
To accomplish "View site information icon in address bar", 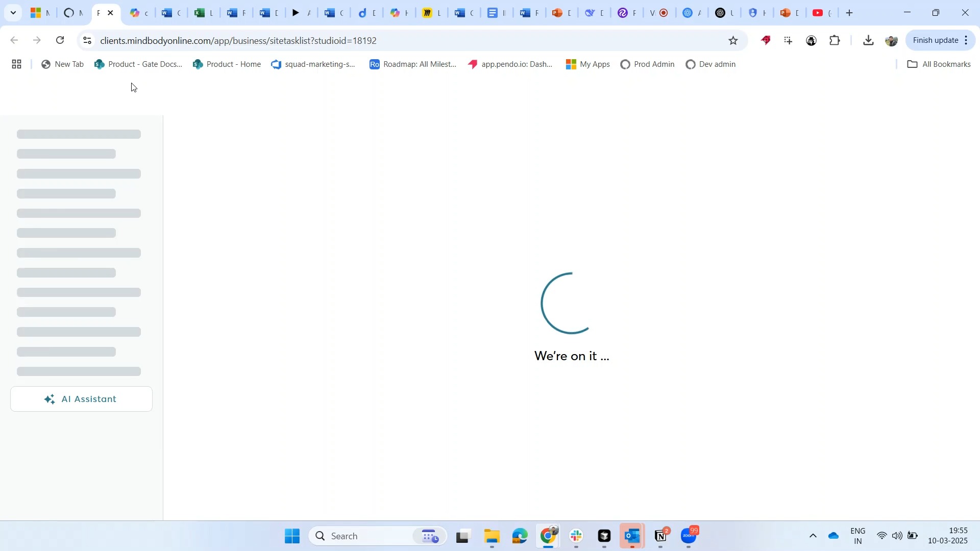I will tap(87, 40).
